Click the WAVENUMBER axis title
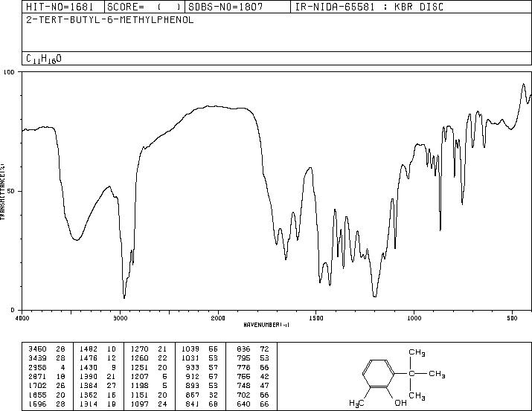This screenshot has height=411, width=532. (266, 325)
